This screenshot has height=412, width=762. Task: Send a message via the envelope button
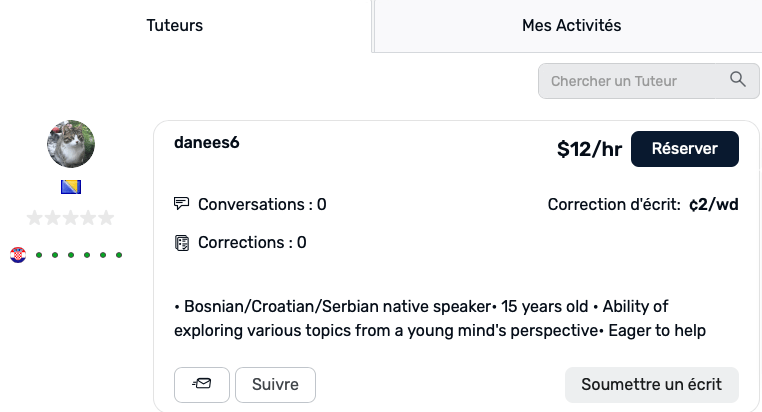click(x=201, y=384)
